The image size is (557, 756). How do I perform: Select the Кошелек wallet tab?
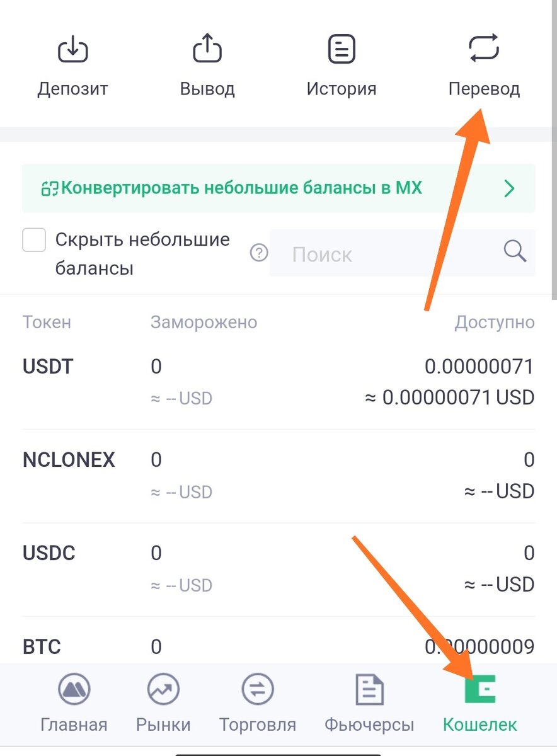pyautogui.click(x=480, y=704)
